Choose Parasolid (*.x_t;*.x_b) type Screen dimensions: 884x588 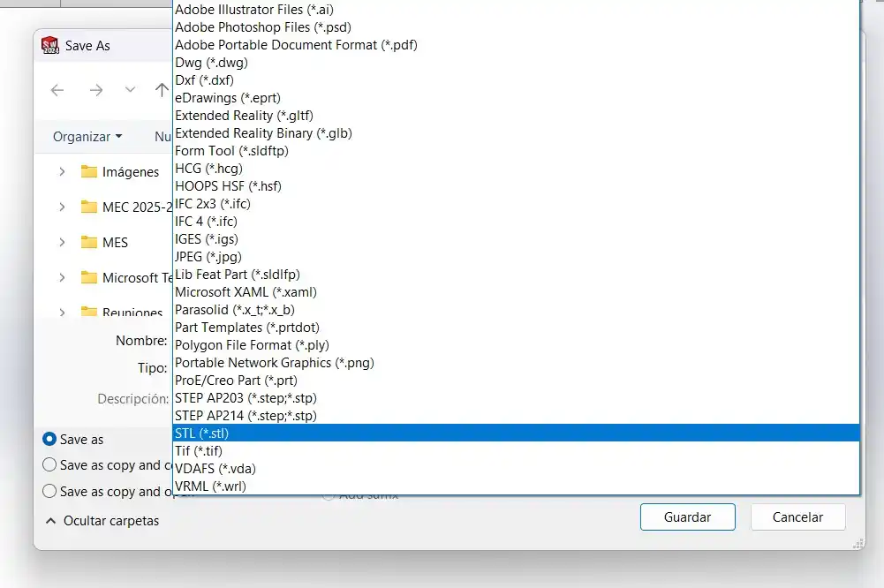(x=516, y=310)
